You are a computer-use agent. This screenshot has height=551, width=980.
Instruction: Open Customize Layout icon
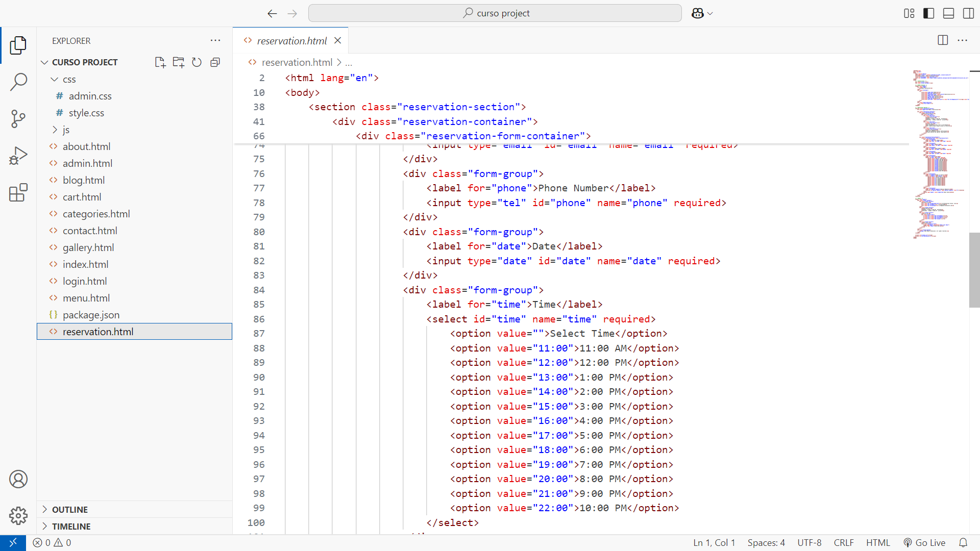click(x=909, y=13)
